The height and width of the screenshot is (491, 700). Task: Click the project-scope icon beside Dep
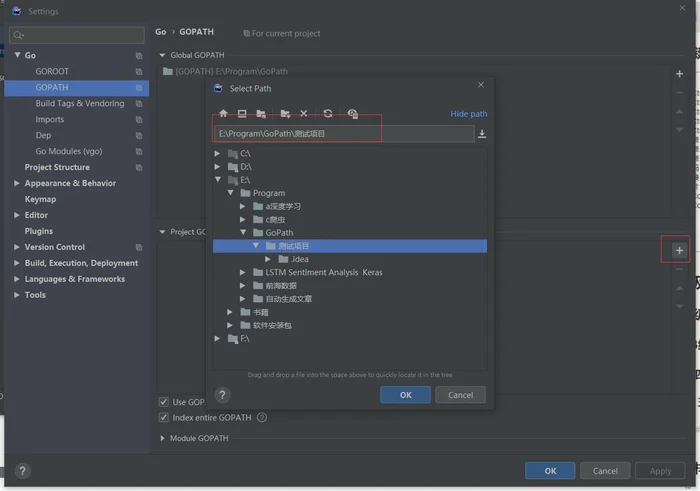(x=139, y=136)
